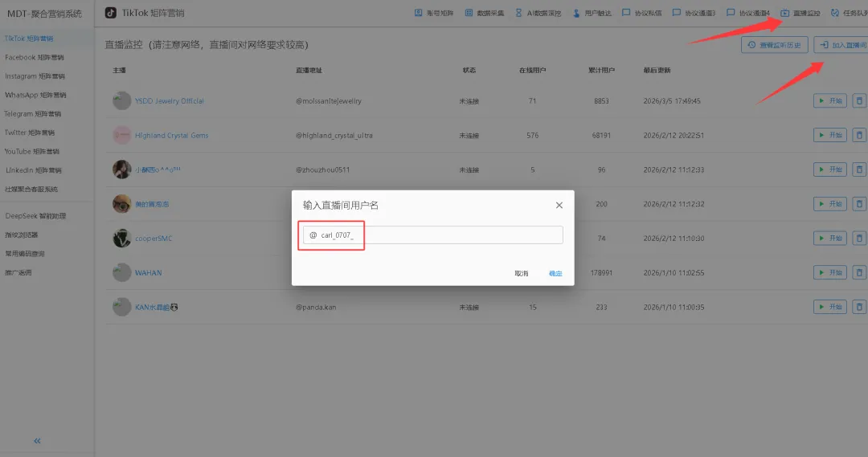Select 直播监控 in the top navigation

[x=800, y=13]
